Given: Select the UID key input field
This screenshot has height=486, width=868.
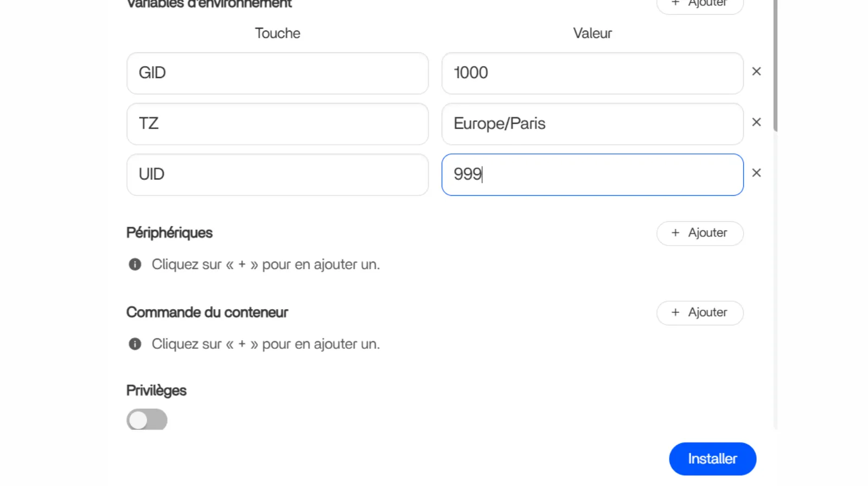Looking at the screenshot, I should (277, 174).
